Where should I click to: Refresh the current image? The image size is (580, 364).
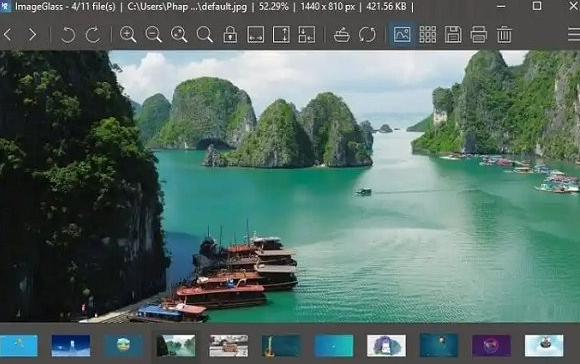tap(367, 35)
